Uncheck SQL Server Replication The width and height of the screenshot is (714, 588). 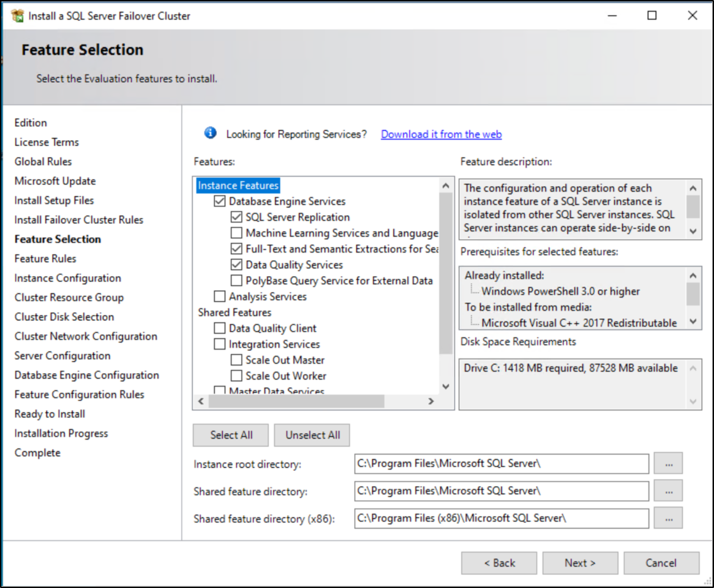click(236, 217)
